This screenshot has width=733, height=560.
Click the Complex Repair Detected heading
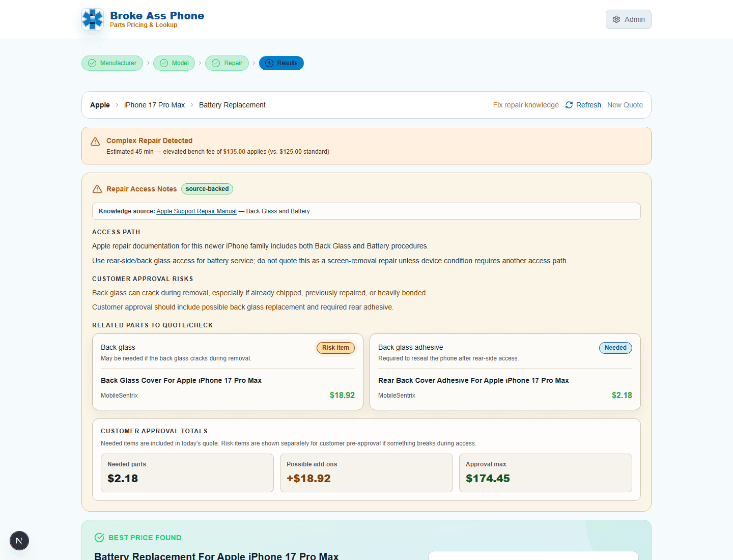(x=149, y=141)
